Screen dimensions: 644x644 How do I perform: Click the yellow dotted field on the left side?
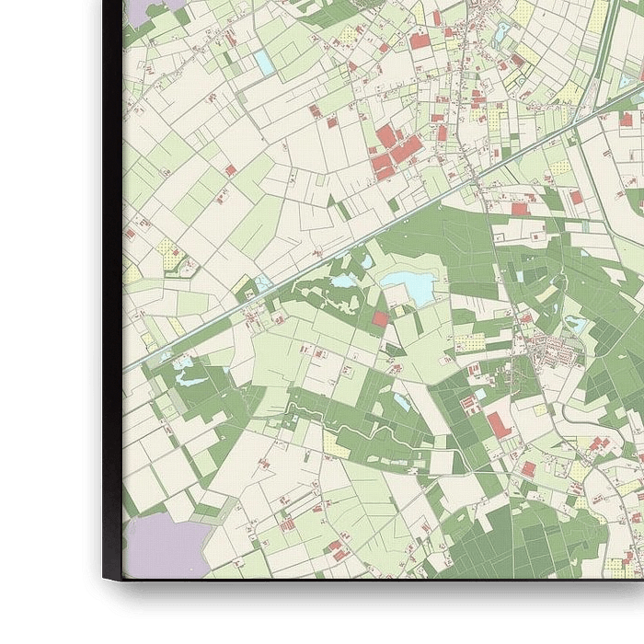pos(169,251)
